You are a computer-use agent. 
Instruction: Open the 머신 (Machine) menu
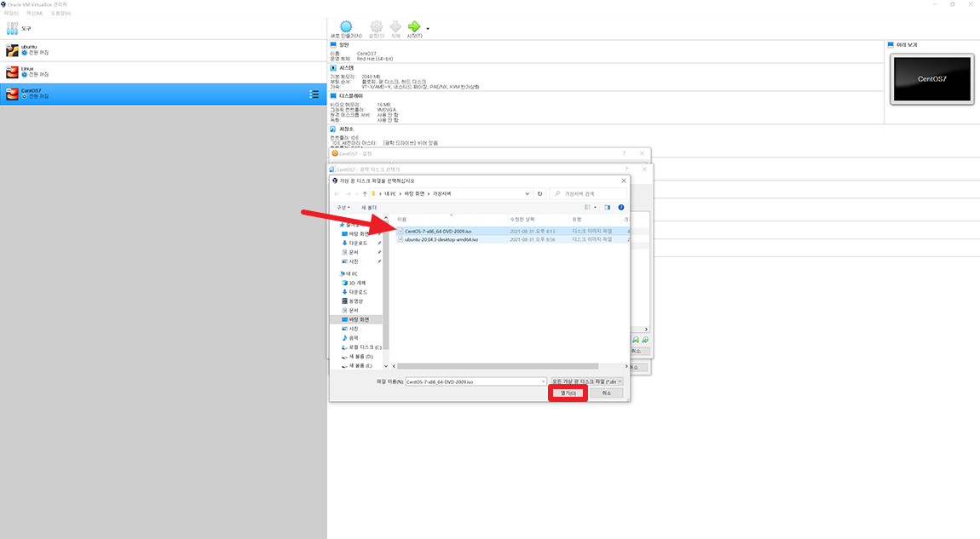pos(34,13)
